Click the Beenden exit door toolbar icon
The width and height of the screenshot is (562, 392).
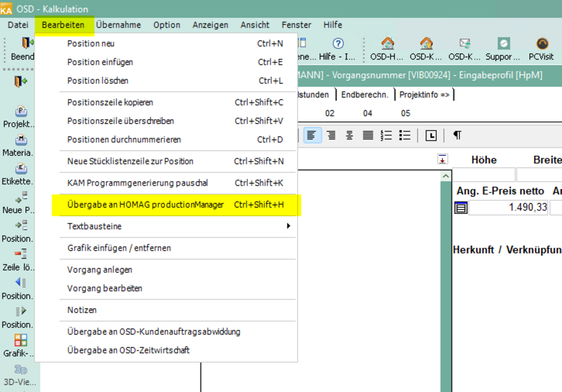27,43
